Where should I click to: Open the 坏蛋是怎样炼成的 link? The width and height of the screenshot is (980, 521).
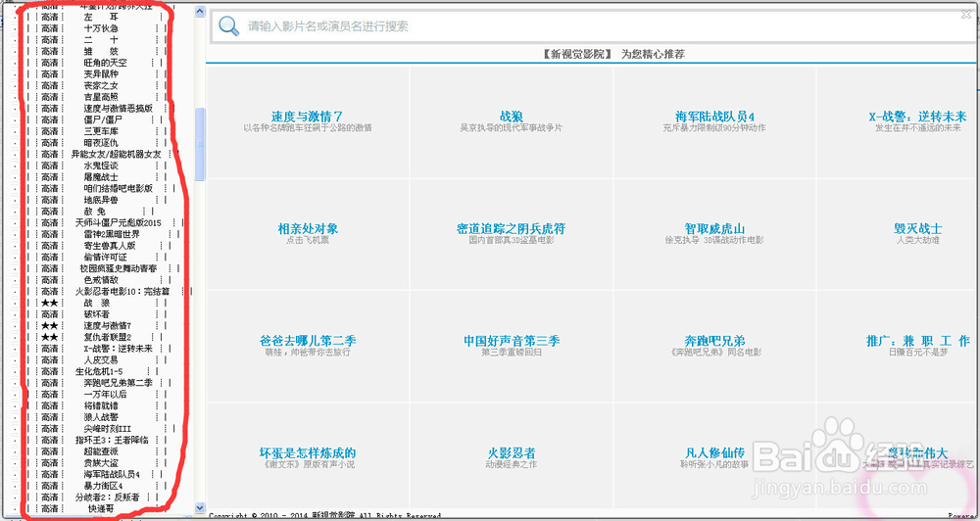coord(308,452)
